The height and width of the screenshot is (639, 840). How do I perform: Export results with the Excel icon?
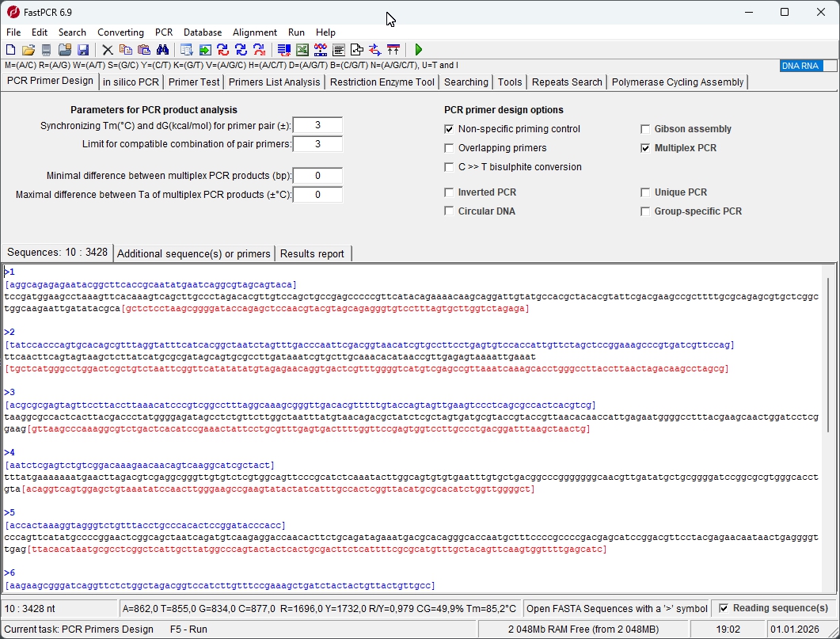[302, 49]
